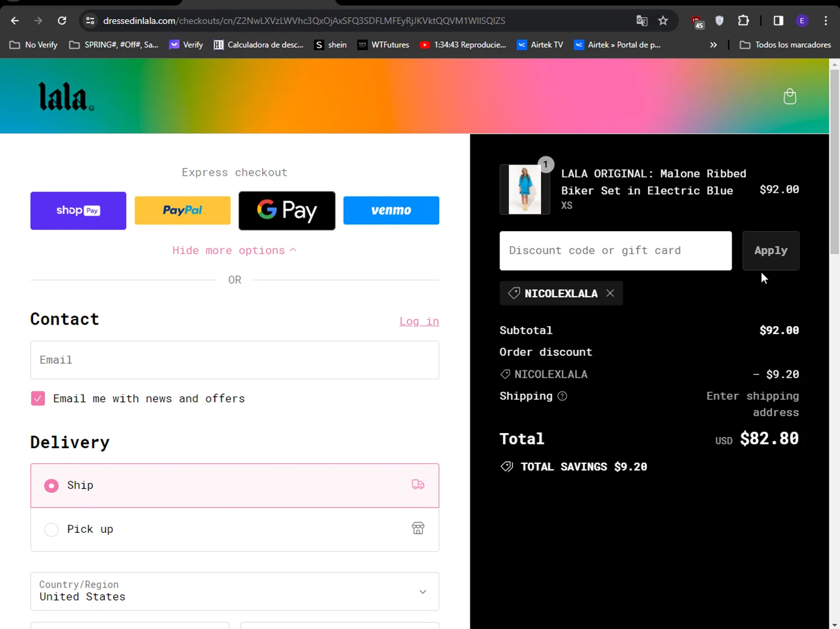Open the Chrome three-dot menu

pos(825,21)
